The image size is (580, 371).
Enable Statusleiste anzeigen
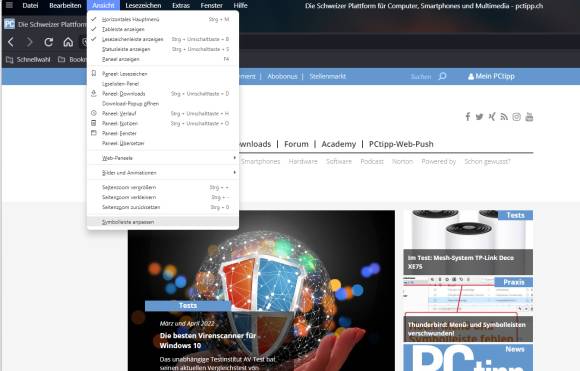point(163,49)
